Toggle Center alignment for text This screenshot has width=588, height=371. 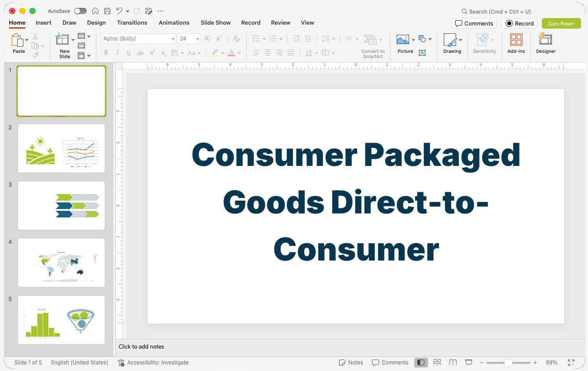(267, 53)
